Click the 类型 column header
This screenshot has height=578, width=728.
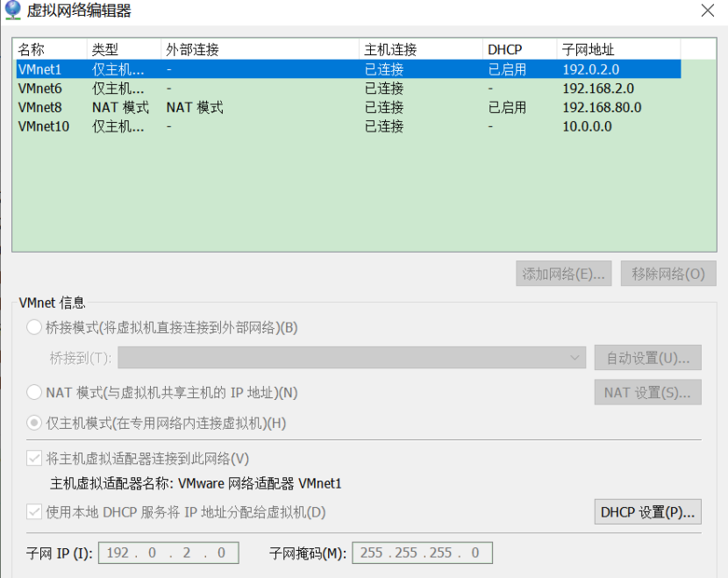click(124, 49)
